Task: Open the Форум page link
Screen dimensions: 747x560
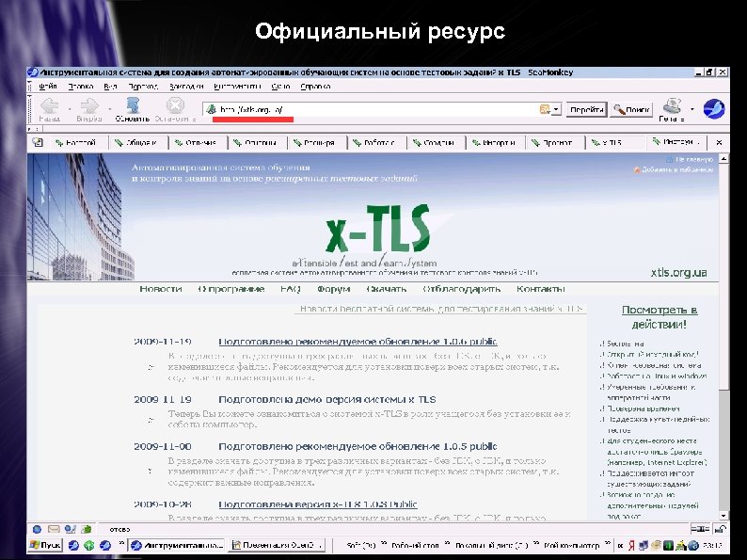Action: point(333,289)
